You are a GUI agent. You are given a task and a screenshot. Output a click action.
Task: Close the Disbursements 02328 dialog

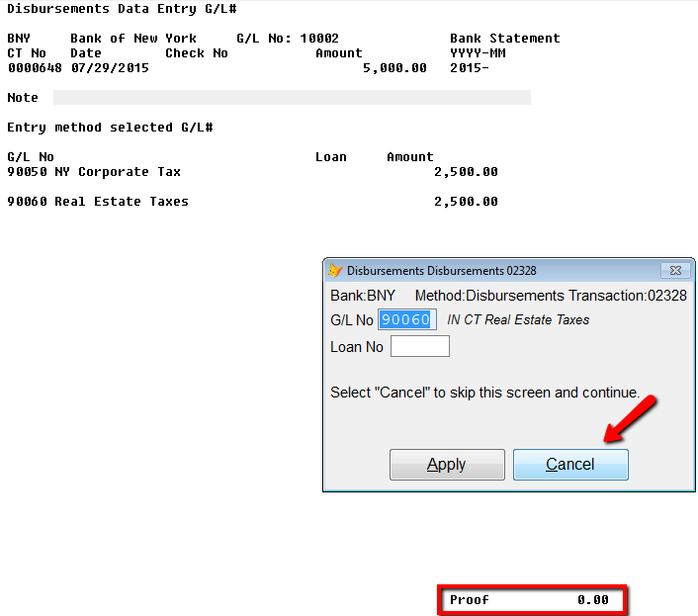(675, 270)
